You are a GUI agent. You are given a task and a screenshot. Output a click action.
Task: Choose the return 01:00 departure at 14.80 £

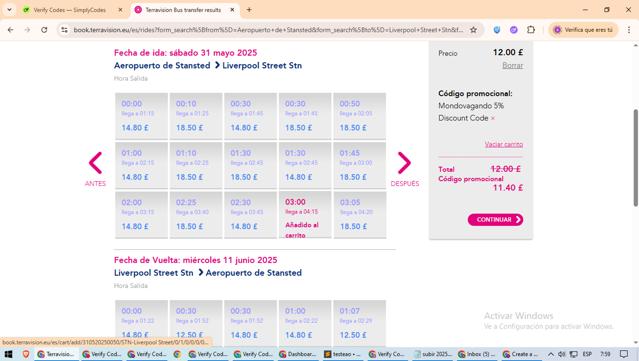(x=305, y=323)
